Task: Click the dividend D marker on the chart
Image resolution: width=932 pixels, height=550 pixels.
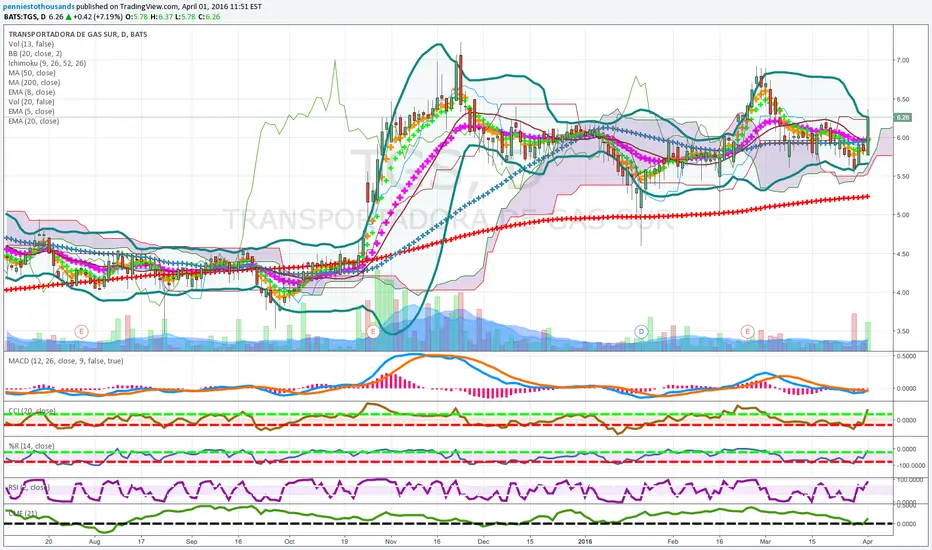Action: [641, 331]
